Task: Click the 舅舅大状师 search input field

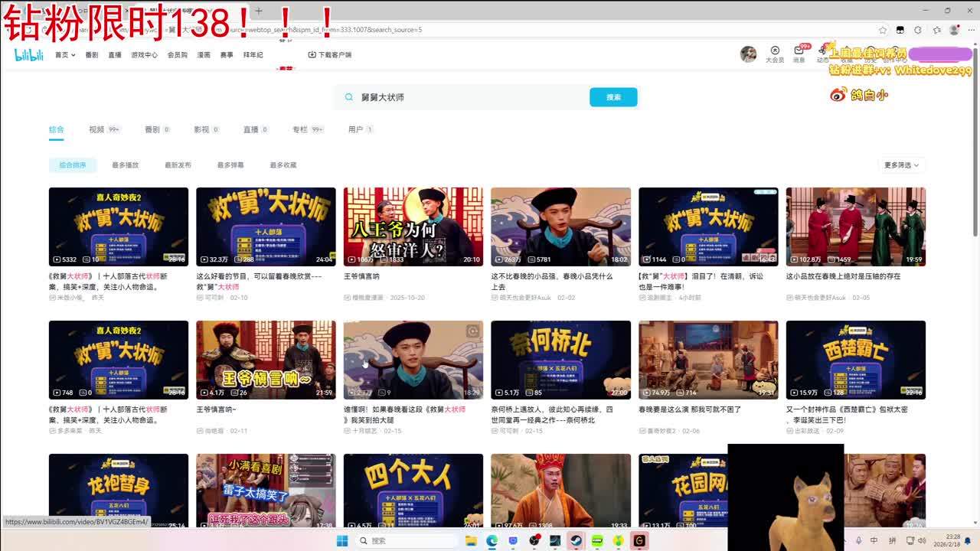Action: (467, 97)
